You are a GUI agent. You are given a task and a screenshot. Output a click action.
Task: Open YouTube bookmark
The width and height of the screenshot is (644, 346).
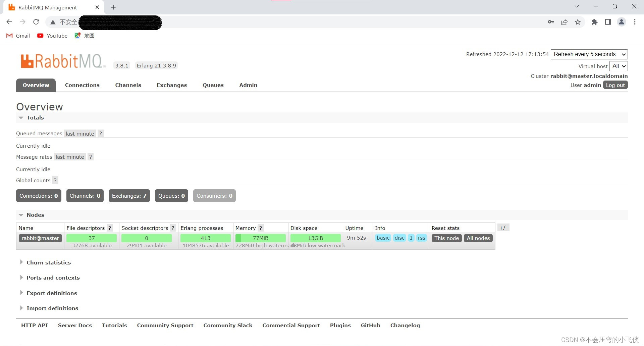tap(52, 36)
